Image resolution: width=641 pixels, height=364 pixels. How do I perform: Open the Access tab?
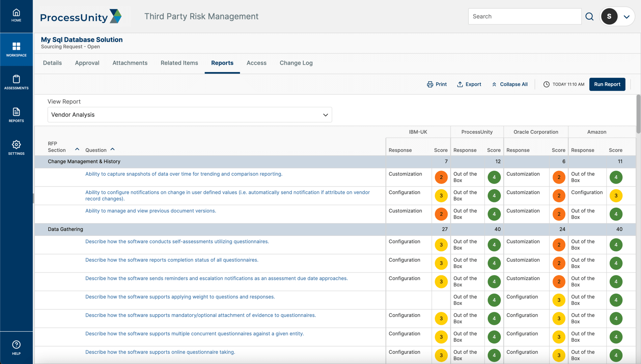pos(256,63)
